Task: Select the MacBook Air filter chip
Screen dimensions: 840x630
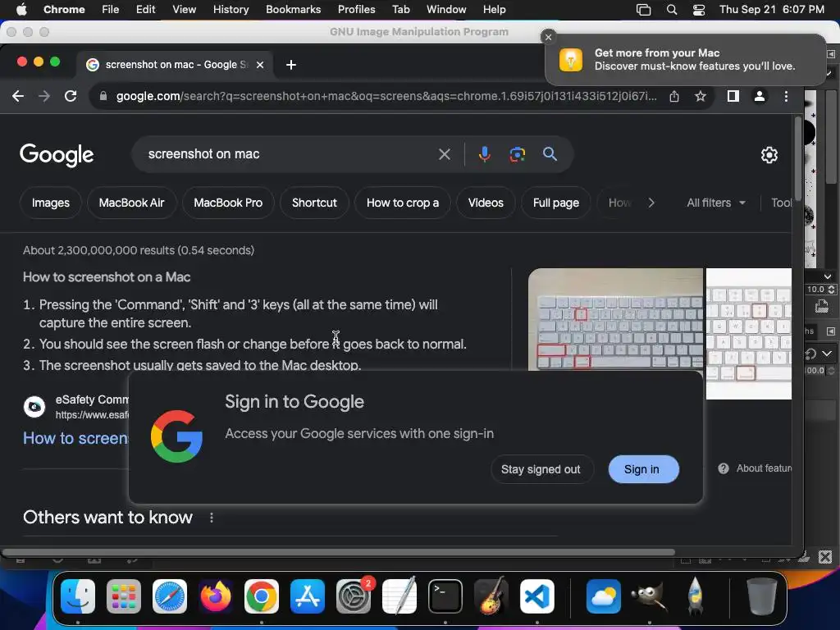Action: [x=132, y=203]
